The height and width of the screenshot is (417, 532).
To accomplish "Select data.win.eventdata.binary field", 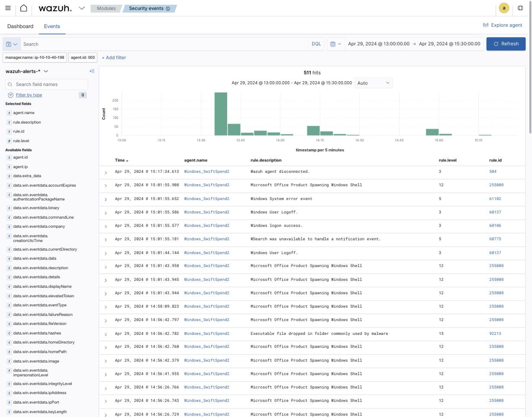I will [x=36, y=208].
